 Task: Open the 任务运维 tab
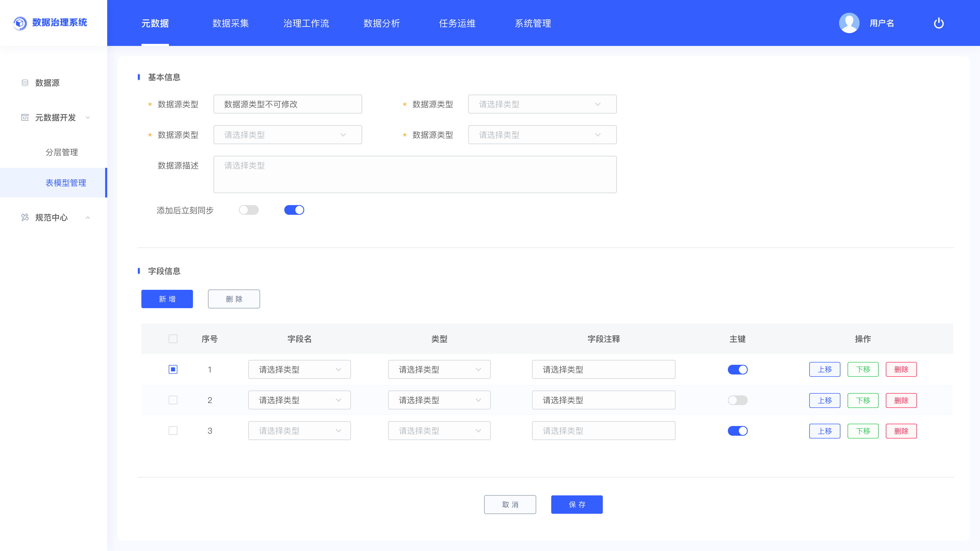(x=457, y=23)
